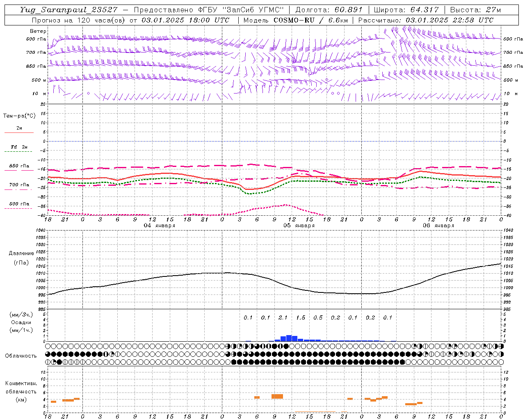
Task: Click the 700 гПа temperature legend label
Action: click(19, 185)
